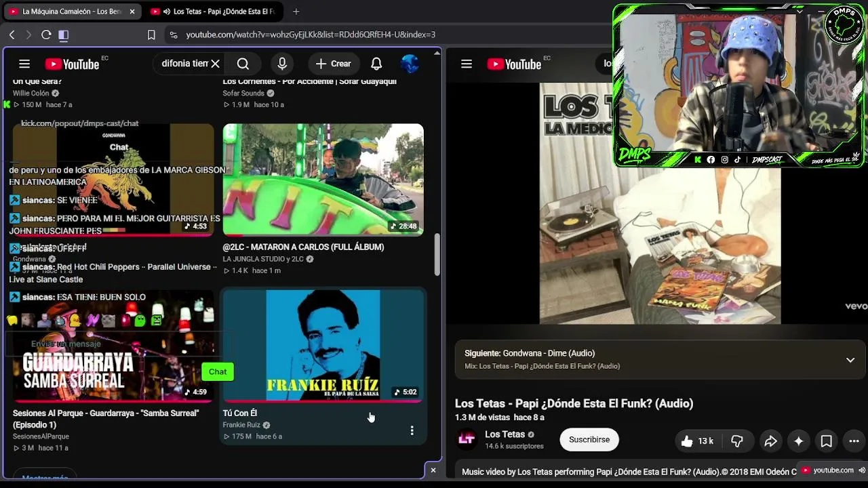Visit the SesionesAlParque channel
Screen dimensions: 868x488
click(x=41, y=436)
